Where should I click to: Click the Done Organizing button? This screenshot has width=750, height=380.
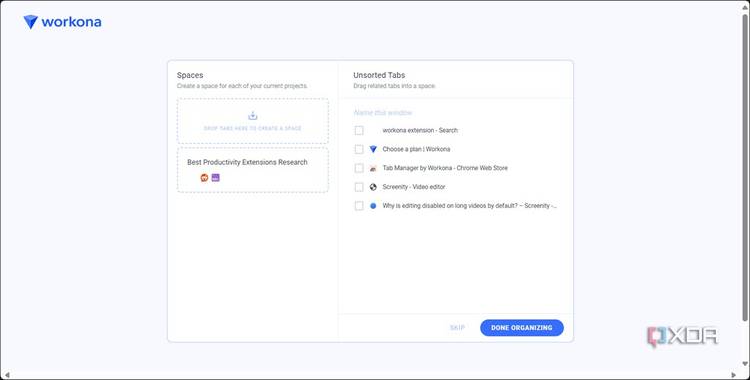coord(522,328)
